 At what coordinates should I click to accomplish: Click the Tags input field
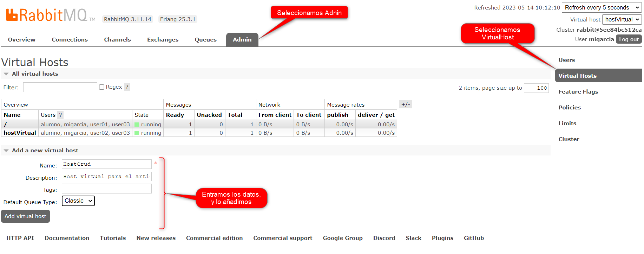[106, 189]
